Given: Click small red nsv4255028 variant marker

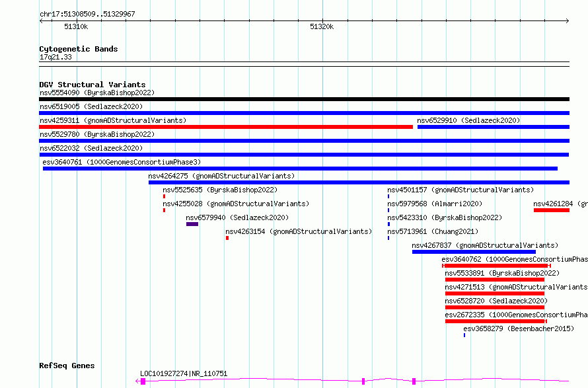Looking at the screenshot, I should pyautogui.click(x=165, y=210).
